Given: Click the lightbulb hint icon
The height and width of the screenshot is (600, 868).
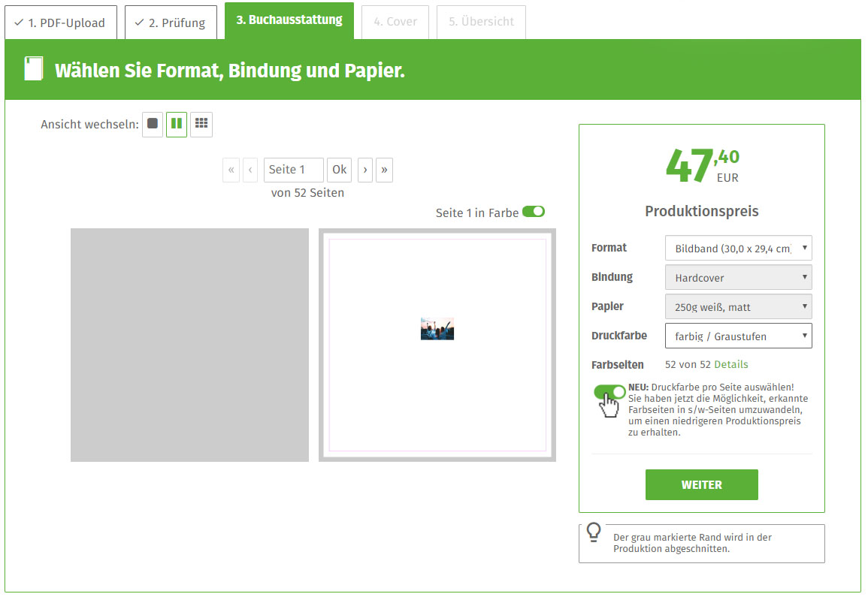Looking at the screenshot, I should click(594, 532).
